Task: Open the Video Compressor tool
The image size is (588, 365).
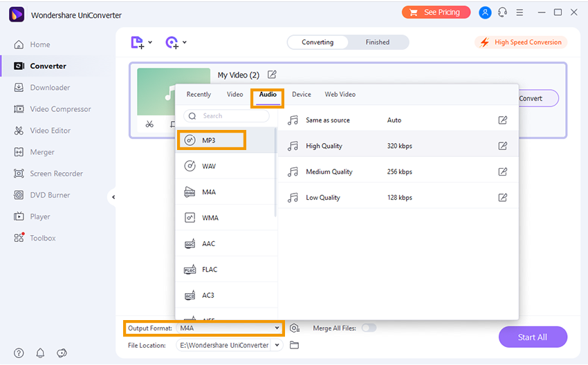Action: click(x=52, y=109)
